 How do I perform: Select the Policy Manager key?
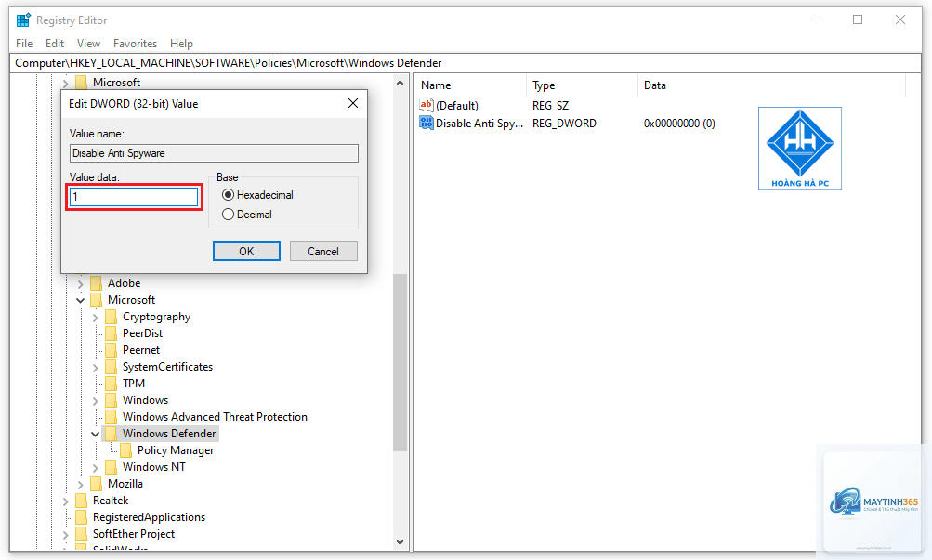click(176, 450)
